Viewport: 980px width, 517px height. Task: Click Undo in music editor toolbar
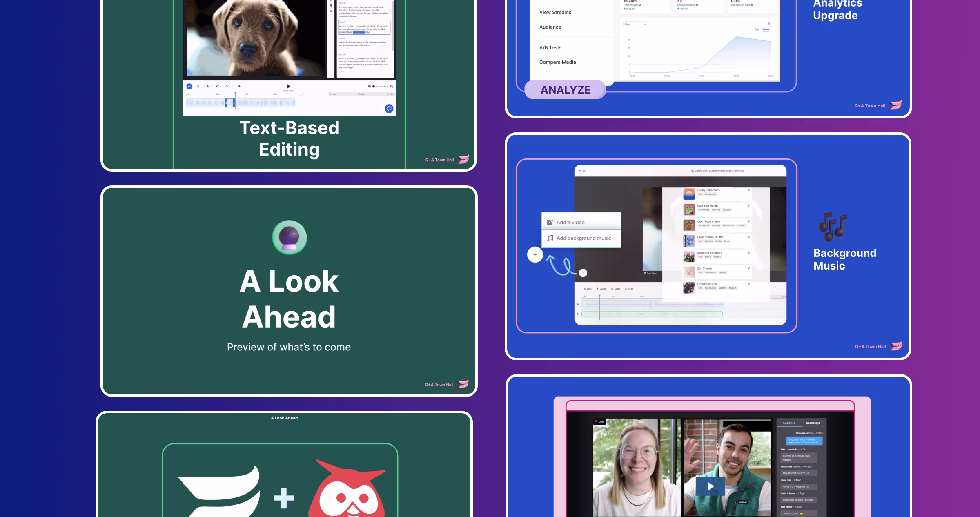point(615,289)
